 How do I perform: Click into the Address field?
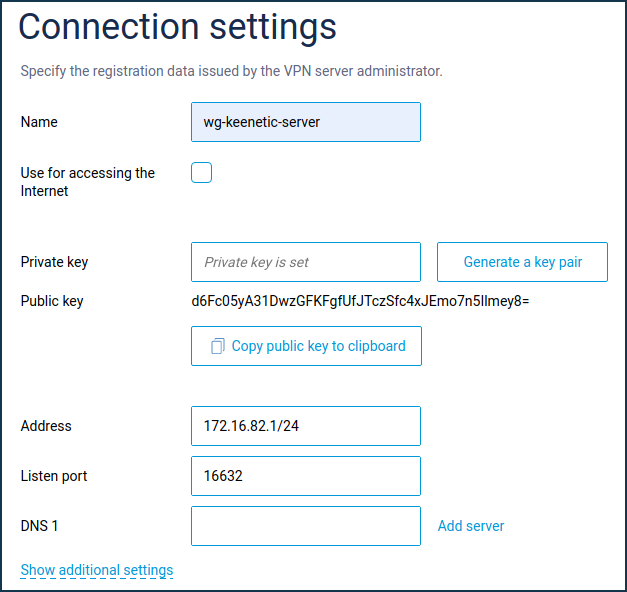(306, 426)
